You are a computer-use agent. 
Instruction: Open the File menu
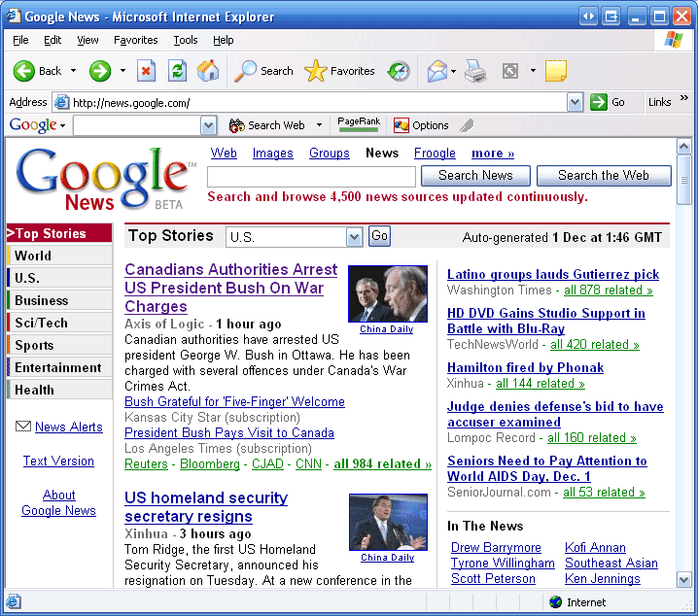(x=20, y=40)
